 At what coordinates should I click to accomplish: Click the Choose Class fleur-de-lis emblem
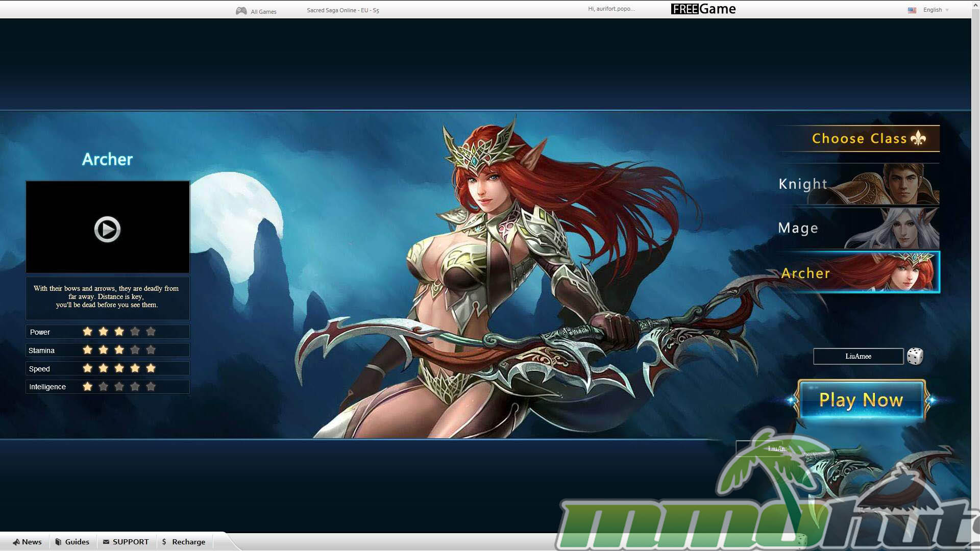[x=918, y=138]
